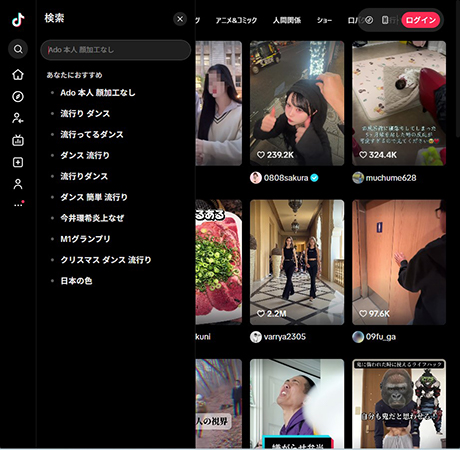Screen dimensions: 460x450
Task: Open video of woman in white hoodie
Action: (x=219, y=103)
